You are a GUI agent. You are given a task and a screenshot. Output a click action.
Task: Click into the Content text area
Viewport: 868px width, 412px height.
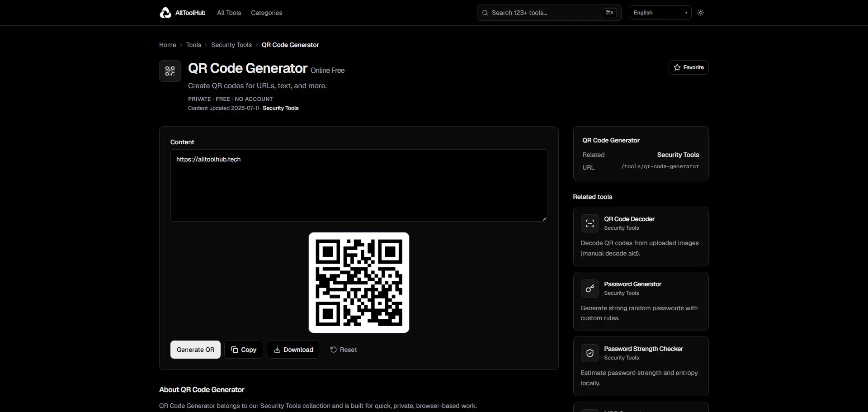pyautogui.click(x=359, y=185)
